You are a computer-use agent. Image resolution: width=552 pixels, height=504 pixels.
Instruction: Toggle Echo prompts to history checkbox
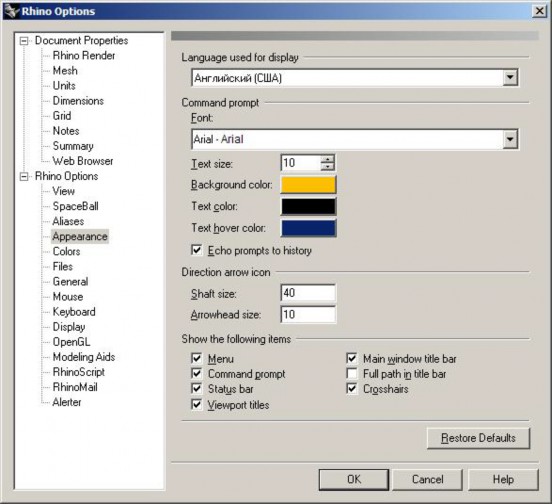pos(196,250)
